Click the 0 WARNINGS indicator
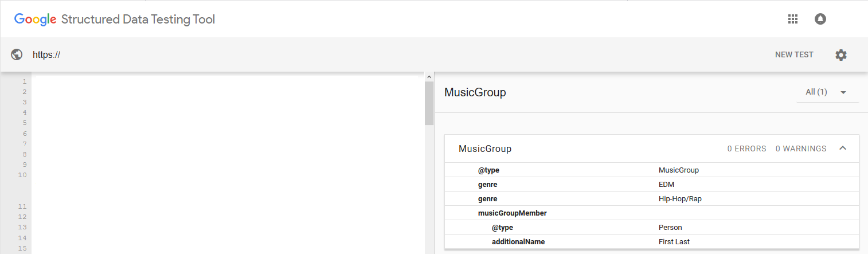Screen dimensions: 868x254 801,149
